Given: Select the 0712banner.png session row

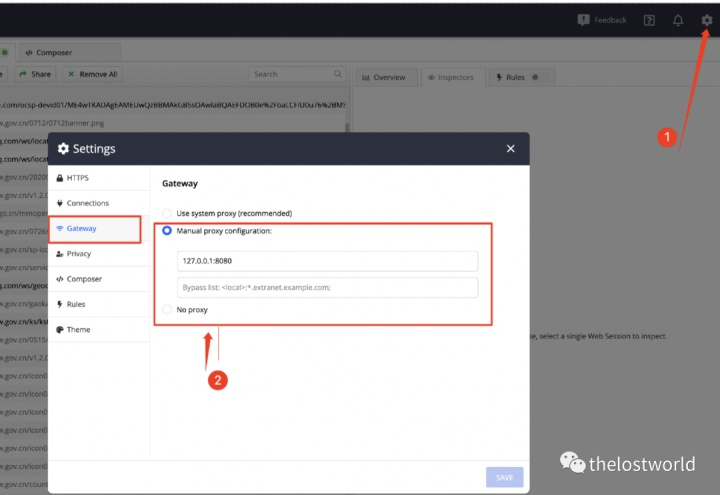Looking at the screenshot, I should pyautogui.click(x=174, y=123).
